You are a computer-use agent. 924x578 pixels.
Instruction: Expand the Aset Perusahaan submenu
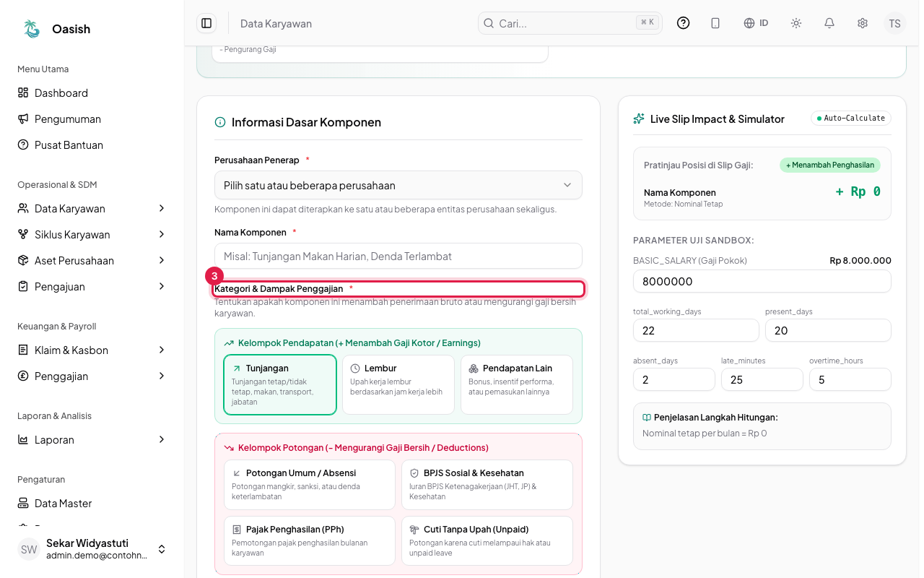tap(92, 261)
